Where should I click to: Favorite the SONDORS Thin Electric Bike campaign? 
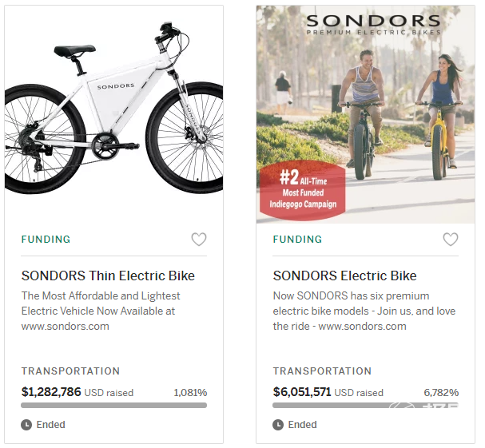[199, 240]
